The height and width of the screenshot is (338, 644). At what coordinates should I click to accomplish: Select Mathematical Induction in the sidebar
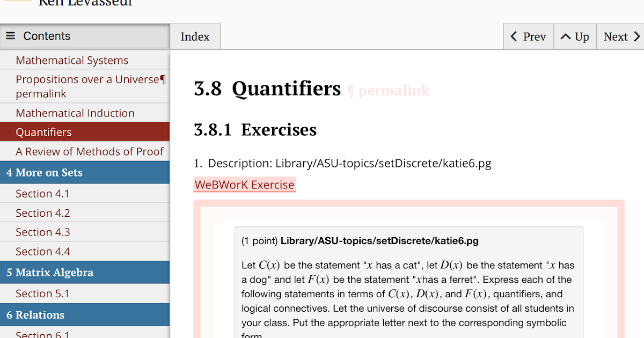[75, 113]
